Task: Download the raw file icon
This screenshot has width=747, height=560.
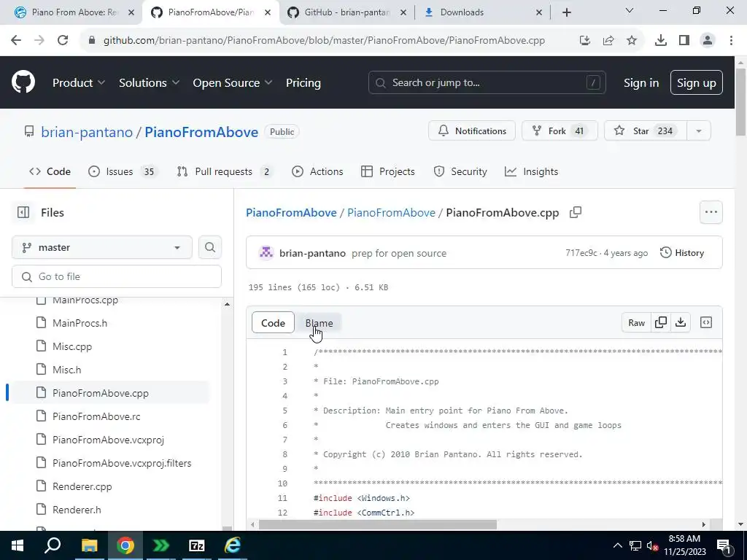Action: click(681, 323)
